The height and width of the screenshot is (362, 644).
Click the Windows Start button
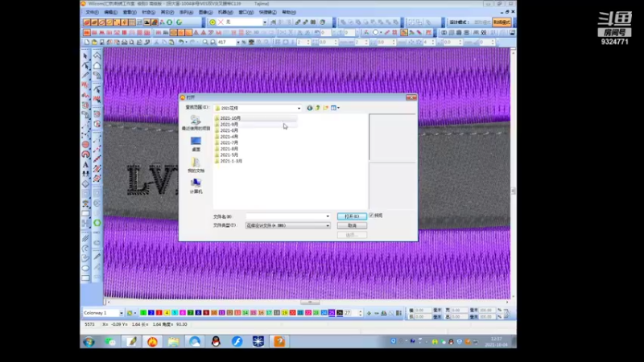click(89, 341)
